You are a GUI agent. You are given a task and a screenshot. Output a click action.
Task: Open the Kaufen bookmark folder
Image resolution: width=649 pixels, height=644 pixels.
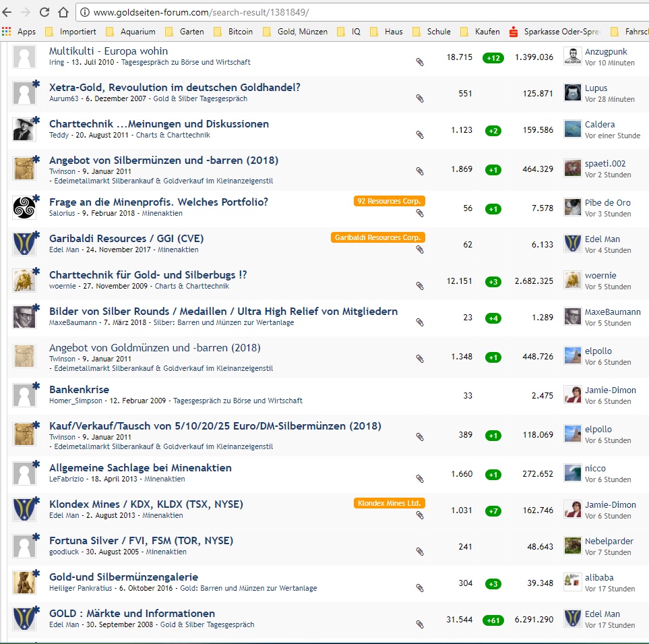pos(480,32)
